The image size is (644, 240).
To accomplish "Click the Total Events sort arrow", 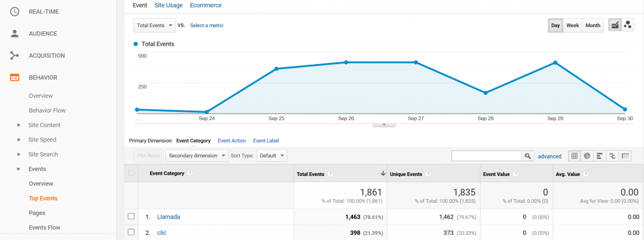I will tap(383, 173).
